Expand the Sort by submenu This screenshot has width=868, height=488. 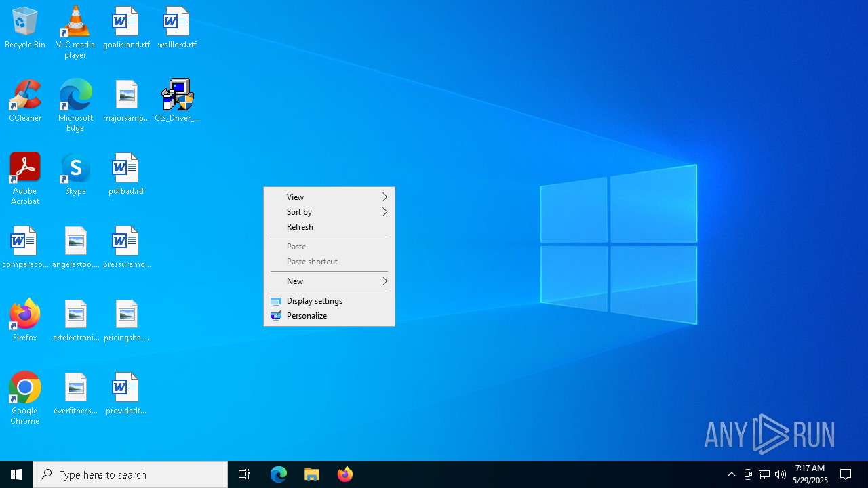click(329, 212)
